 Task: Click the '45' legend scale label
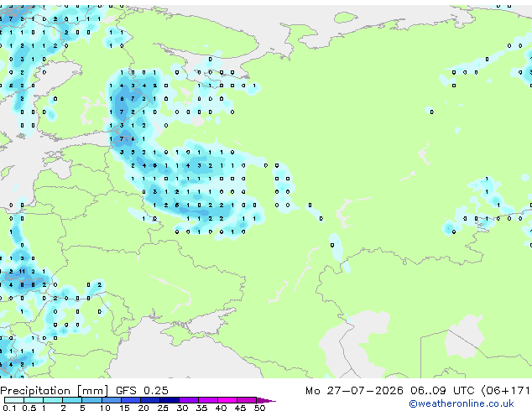[x=240, y=408]
